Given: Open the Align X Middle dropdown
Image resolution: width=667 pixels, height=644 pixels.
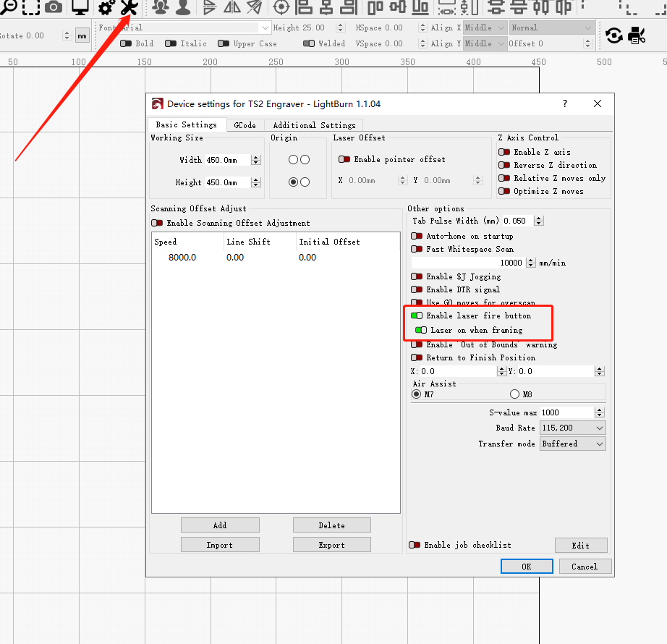Looking at the screenshot, I should tap(485, 27).
